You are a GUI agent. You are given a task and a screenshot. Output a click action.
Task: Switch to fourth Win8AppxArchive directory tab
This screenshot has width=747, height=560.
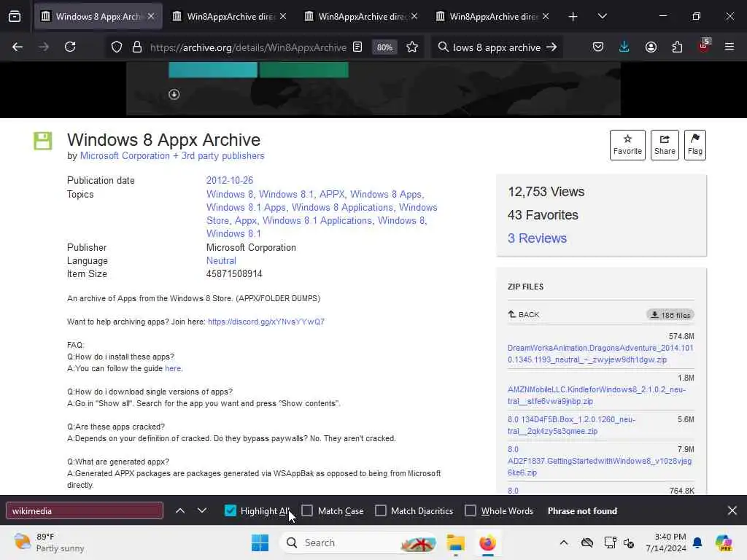[x=492, y=17]
